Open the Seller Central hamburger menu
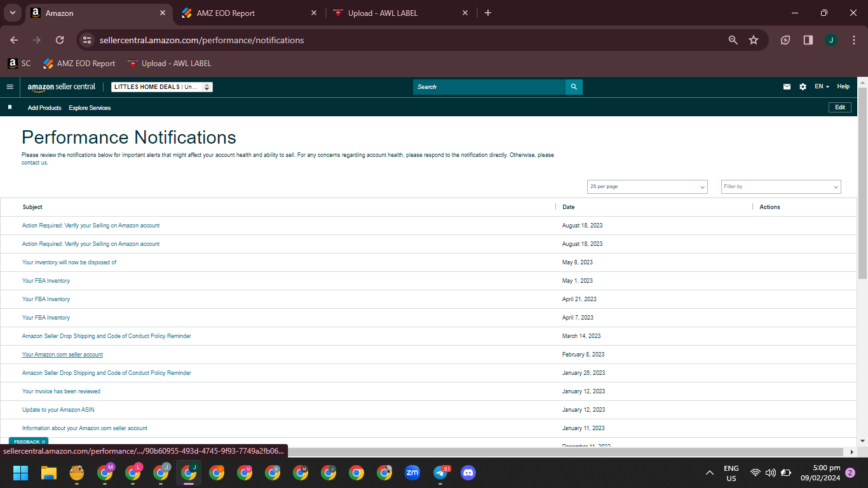Image resolution: width=868 pixels, height=488 pixels. coord(10,86)
